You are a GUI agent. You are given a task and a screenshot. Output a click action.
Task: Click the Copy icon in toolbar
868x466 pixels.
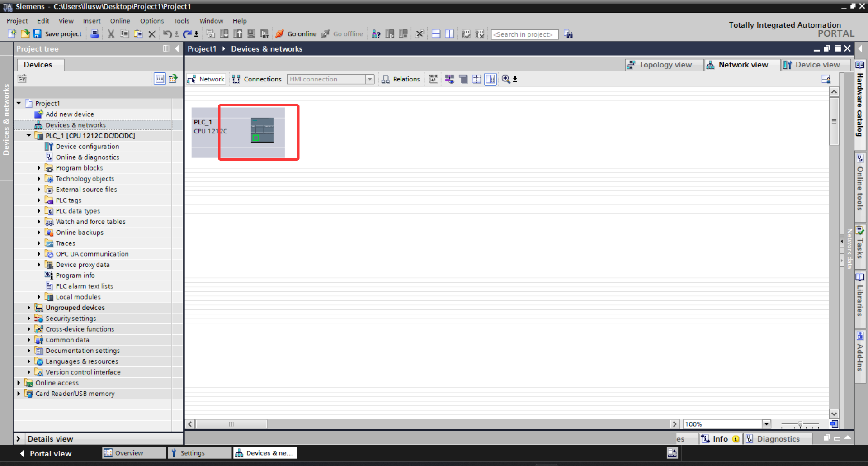[x=124, y=34]
